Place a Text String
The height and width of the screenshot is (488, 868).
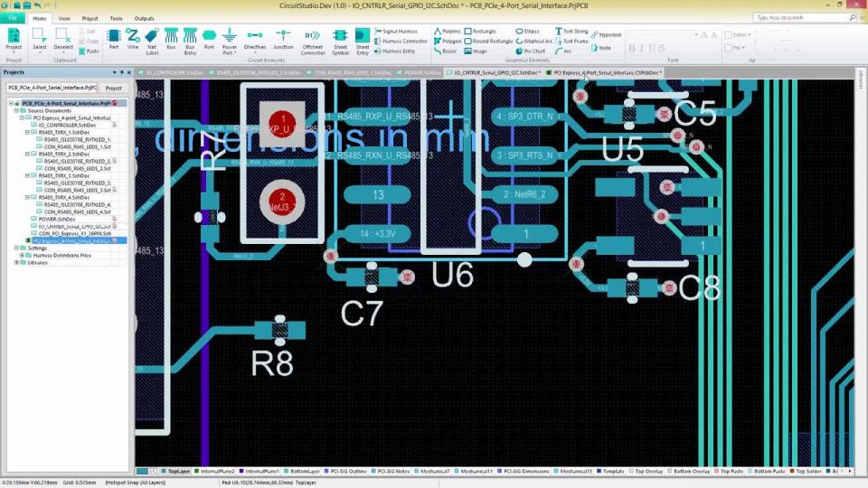click(x=571, y=32)
